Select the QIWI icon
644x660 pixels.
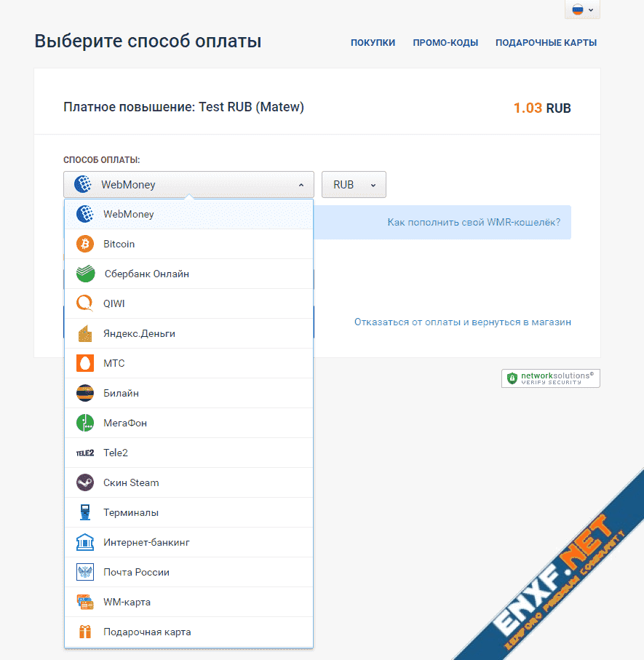point(85,304)
